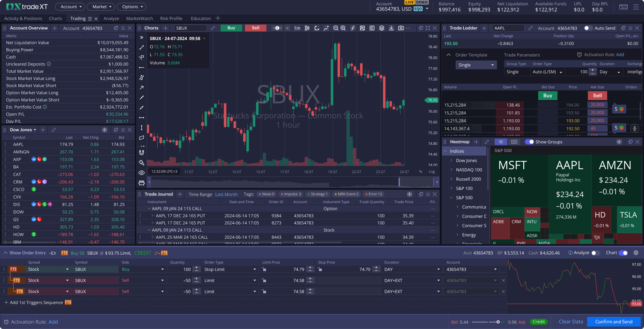Image resolution: width=644 pixels, height=329 pixels.
Task: Open the Options menu in the top bar
Action: pyautogui.click(x=131, y=7)
